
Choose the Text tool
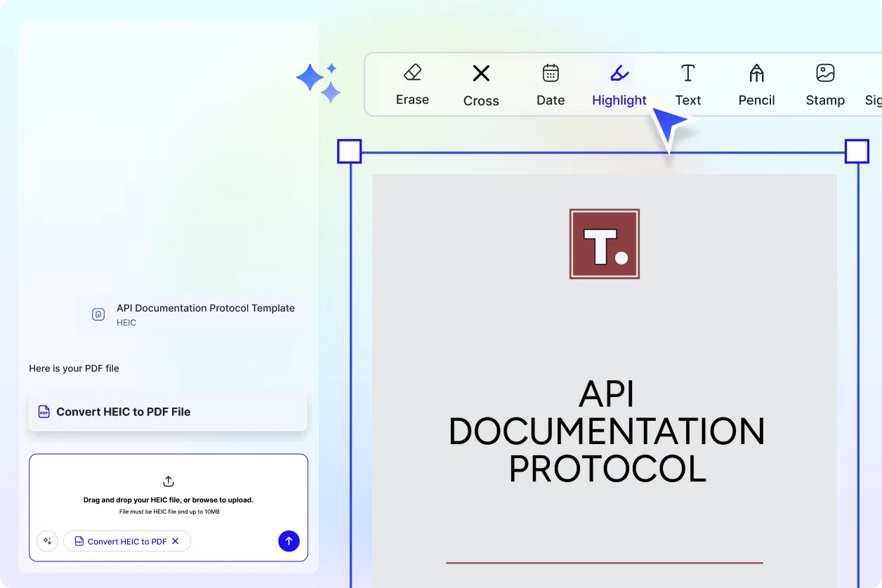(x=687, y=84)
